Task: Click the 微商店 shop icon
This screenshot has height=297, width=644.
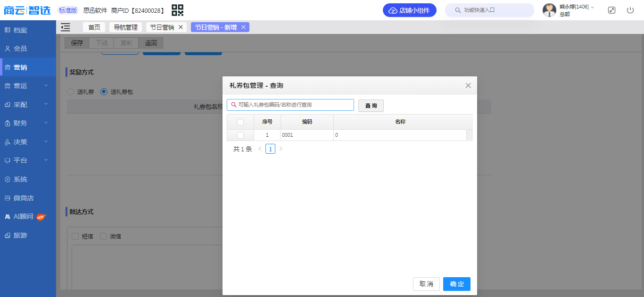Action: (x=8, y=198)
